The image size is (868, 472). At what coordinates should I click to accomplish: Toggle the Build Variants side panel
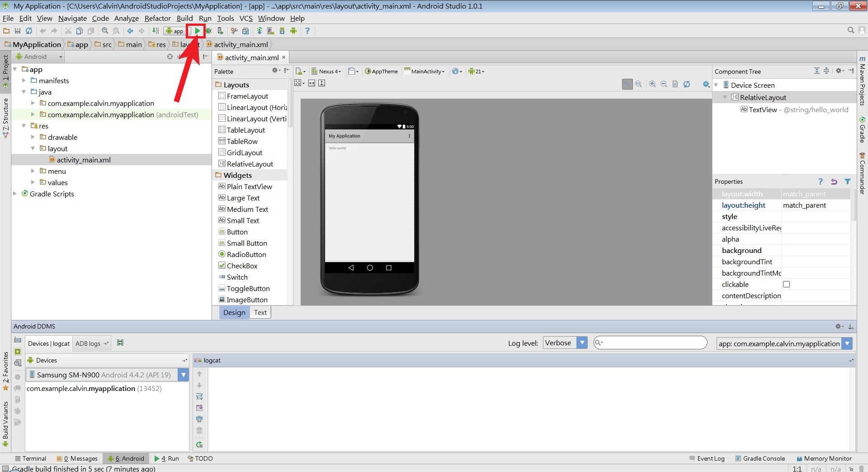(x=5, y=424)
